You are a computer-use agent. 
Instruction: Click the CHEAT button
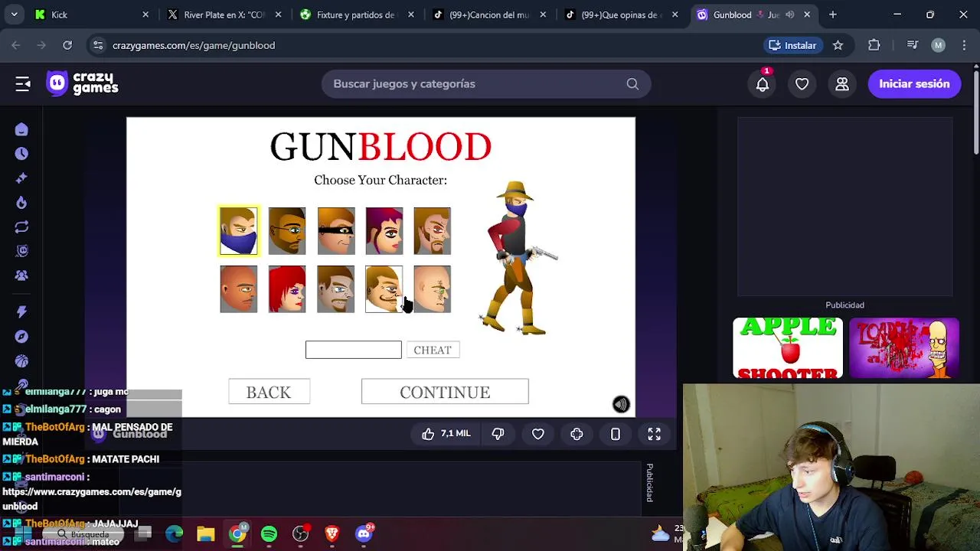click(433, 350)
